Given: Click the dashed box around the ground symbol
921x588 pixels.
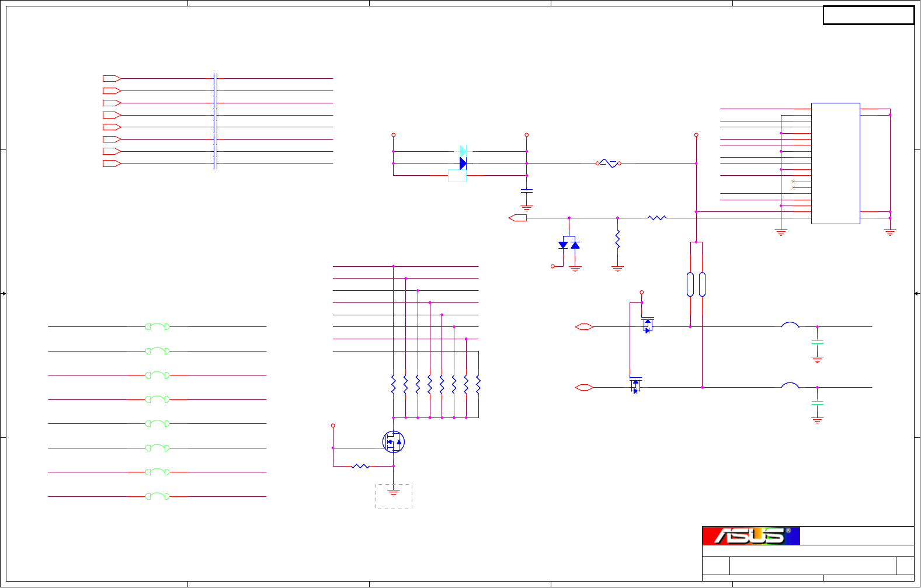Looking at the screenshot, I should coord(394,496).
